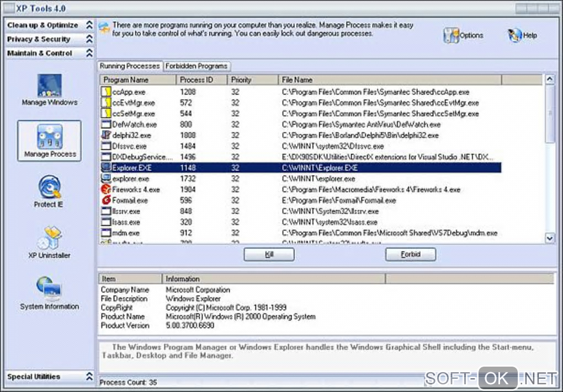Expand the Privacy & Security section
563x392 pixels.
[89, 39]
